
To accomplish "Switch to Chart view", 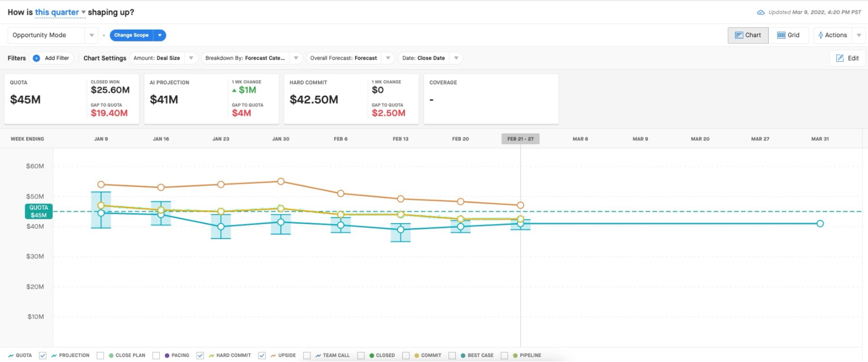I will (748, 35).
